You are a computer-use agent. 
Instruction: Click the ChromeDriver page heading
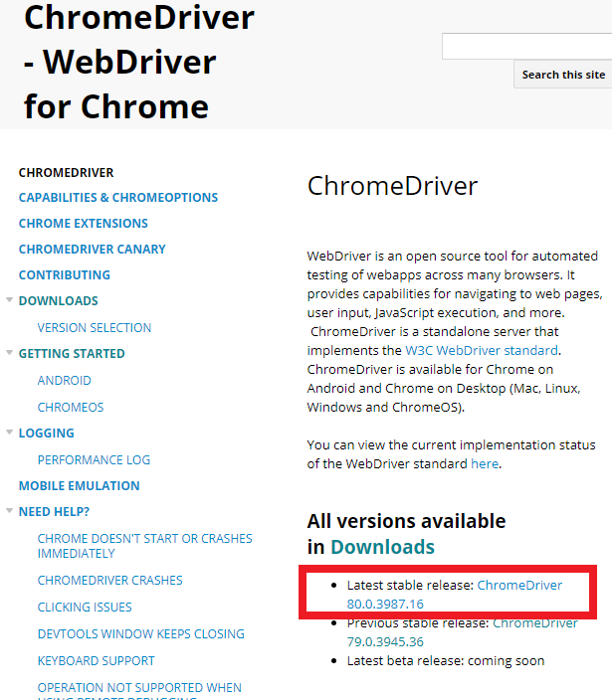coord(392,186)
